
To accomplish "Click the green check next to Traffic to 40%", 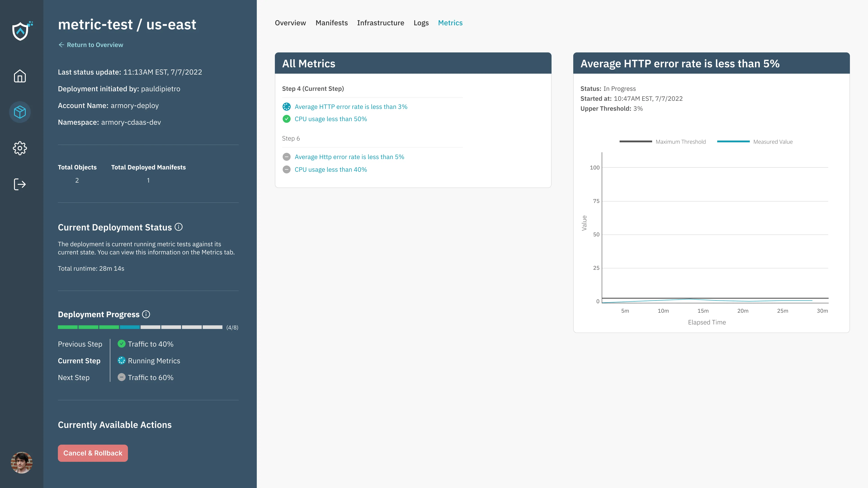I will tap(122, 344).
